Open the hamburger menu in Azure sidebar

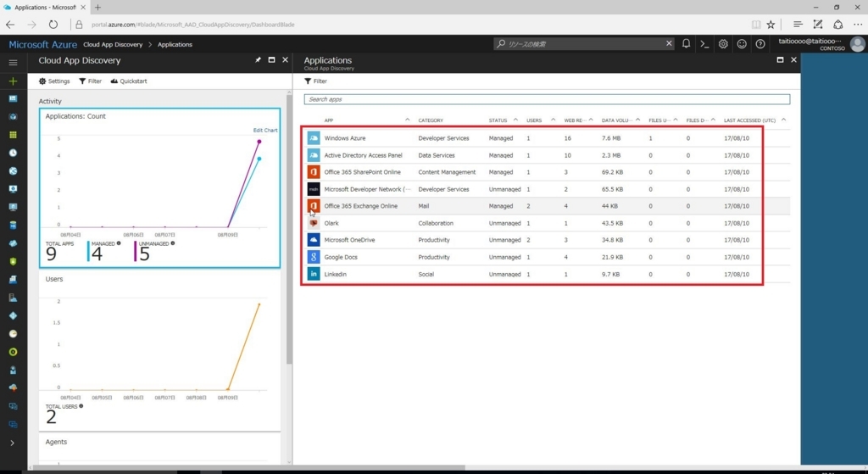(x=13, y=63)
